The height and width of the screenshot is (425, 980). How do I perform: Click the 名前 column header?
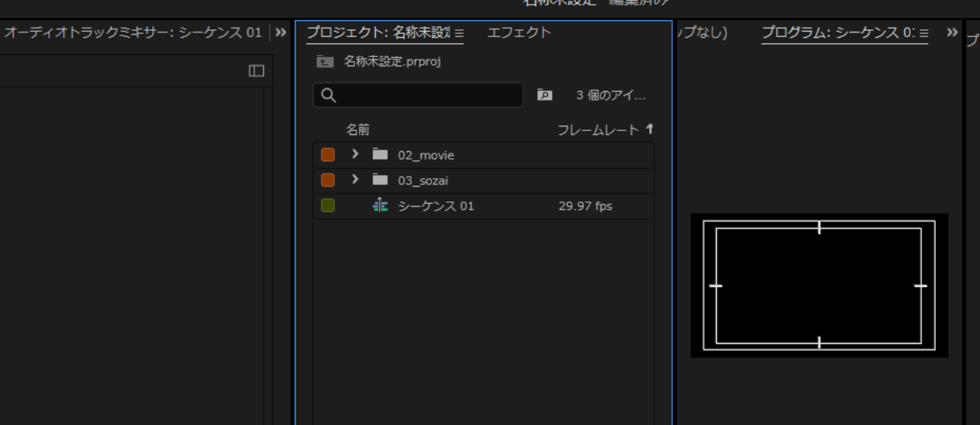pyautogui.click(x=357, y=130)
